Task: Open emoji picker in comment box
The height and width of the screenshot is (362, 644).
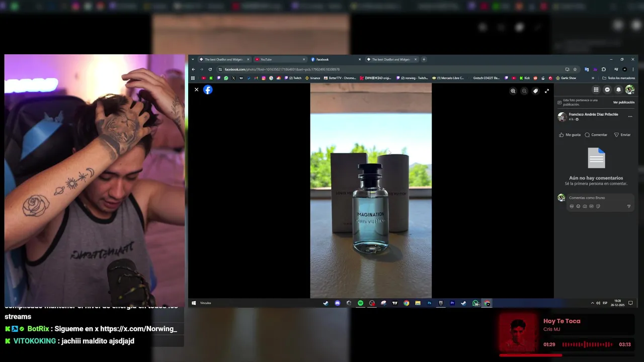Action: point(578,206)
